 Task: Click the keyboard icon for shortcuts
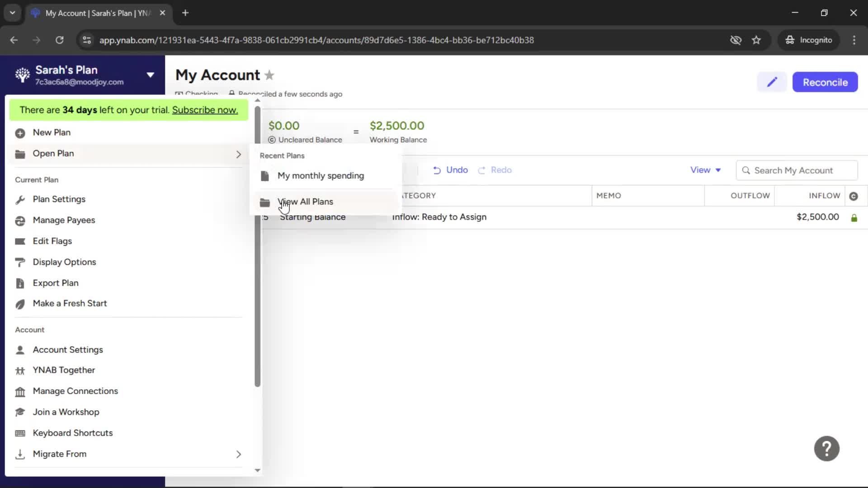coord(20,433)
